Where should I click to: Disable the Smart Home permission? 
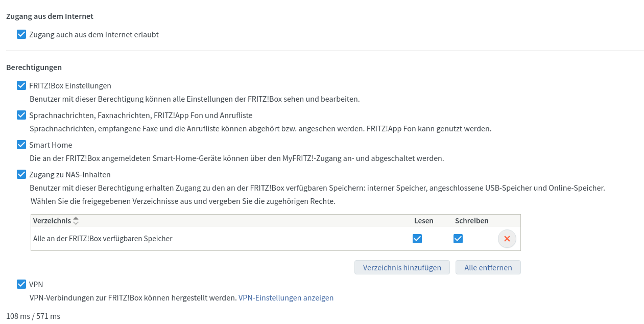pyautogui.click(x=21, y=145)
